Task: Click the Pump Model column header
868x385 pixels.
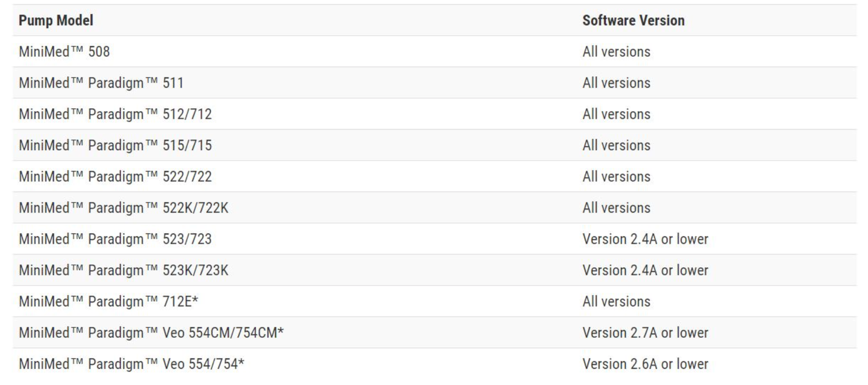Action: click(x=56, y=20)
